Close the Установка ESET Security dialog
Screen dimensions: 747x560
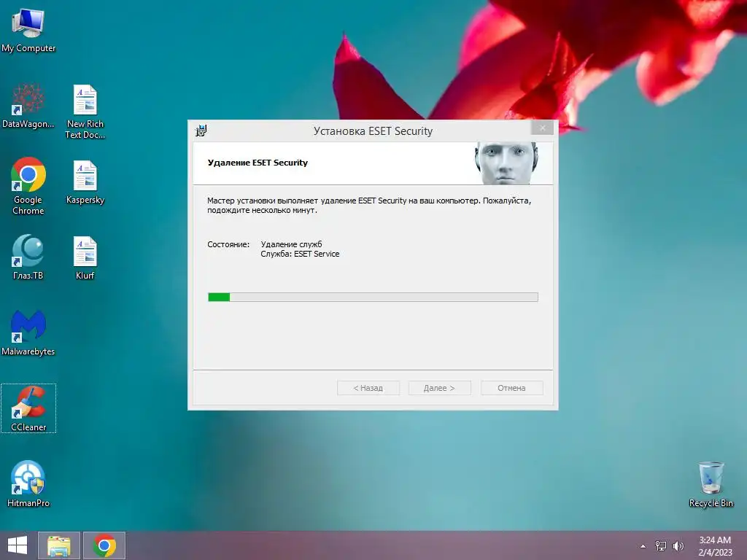pos(542,128)
